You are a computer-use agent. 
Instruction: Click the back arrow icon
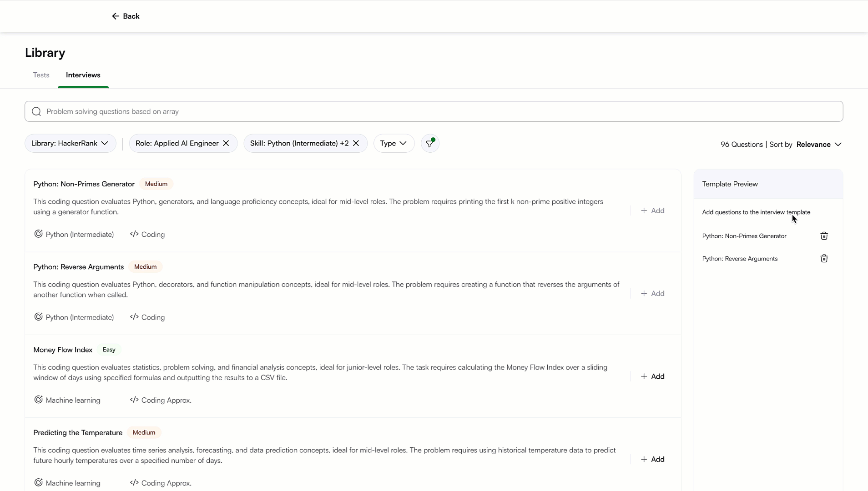tap(116, 16)
